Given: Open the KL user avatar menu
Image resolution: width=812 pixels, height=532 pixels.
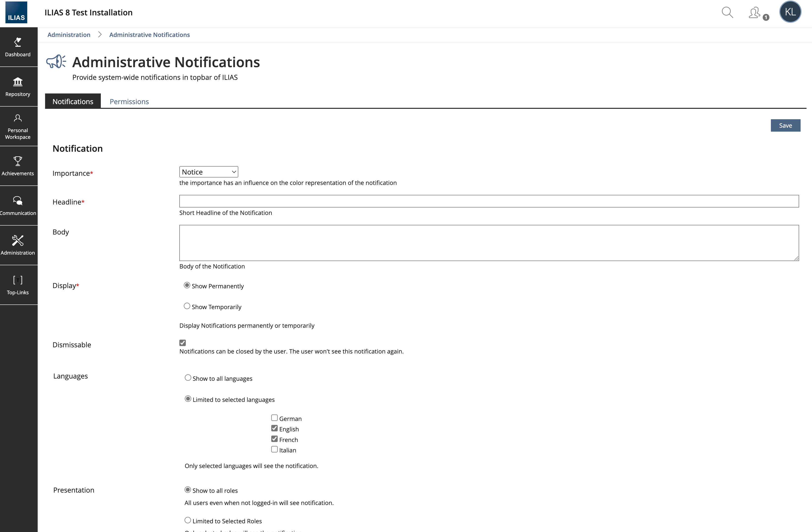Looking at the screenshot, I should [790, 12].
